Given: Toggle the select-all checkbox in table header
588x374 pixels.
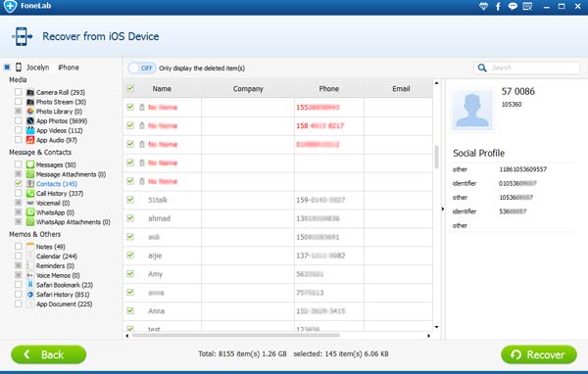Looking at the screenshot, I should click(130, 88).
